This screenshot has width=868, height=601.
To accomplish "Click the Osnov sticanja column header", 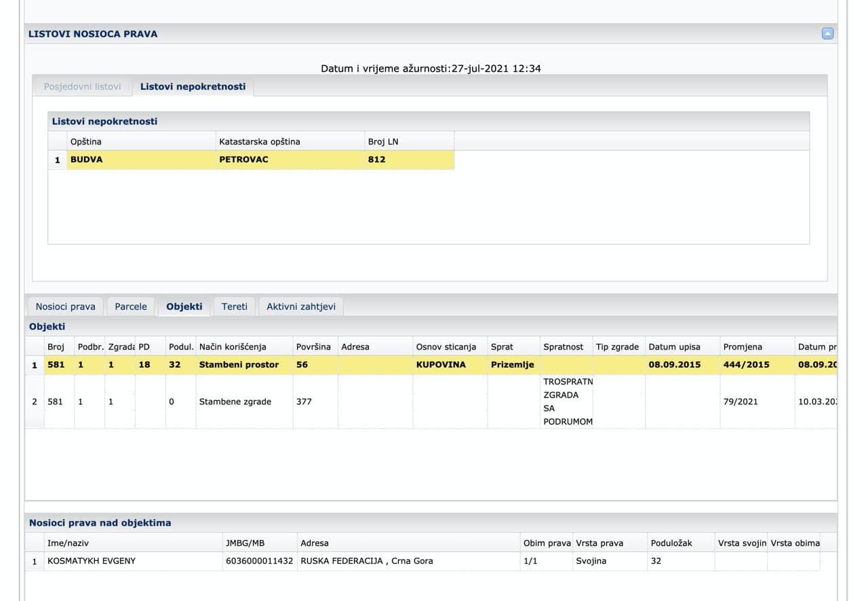I will (x=446, y=347).
